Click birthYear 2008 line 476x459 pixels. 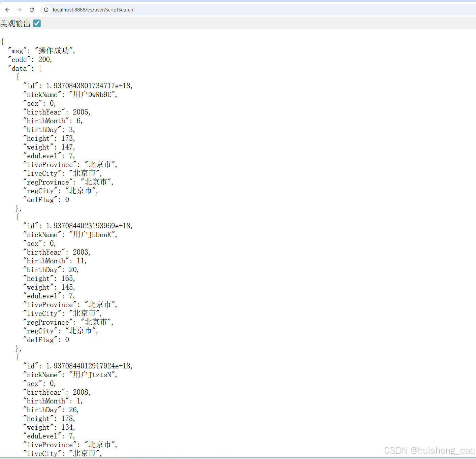57,392
